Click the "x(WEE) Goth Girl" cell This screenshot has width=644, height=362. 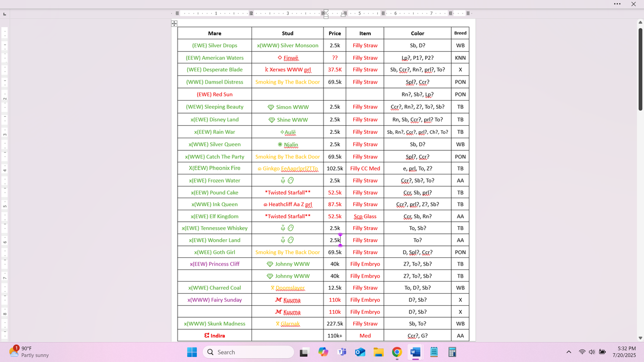[215, 252]
